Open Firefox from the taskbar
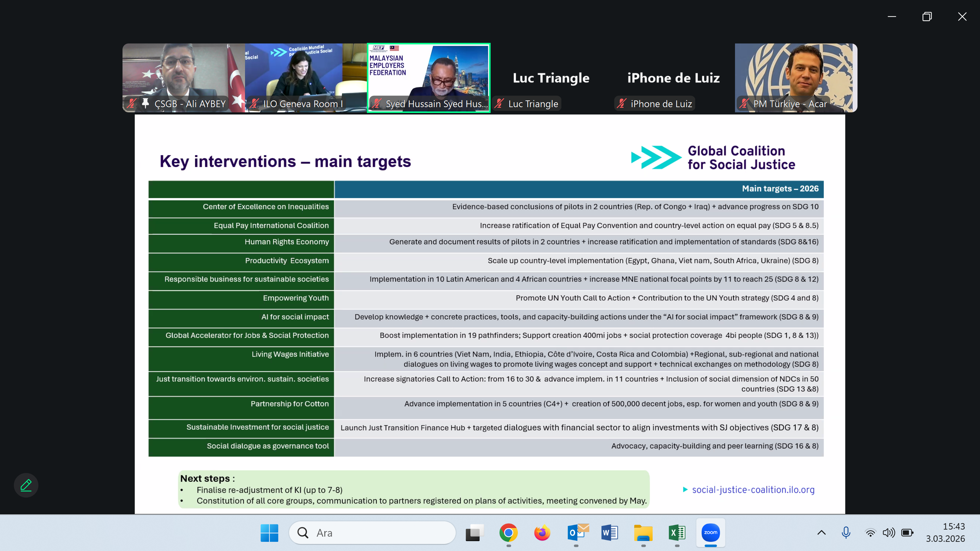Viewport: 980px width, 551px height. pyautogui.click(x=542, y=533)
